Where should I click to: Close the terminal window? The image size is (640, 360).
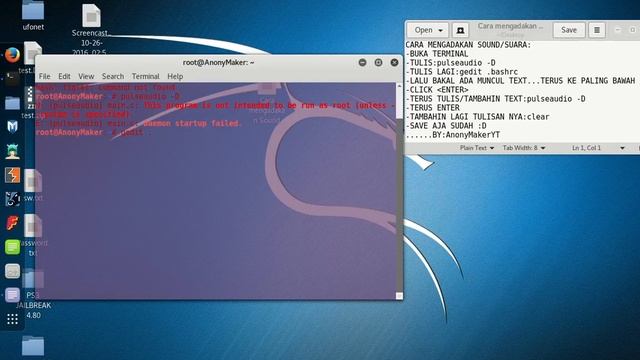point(394,62)
